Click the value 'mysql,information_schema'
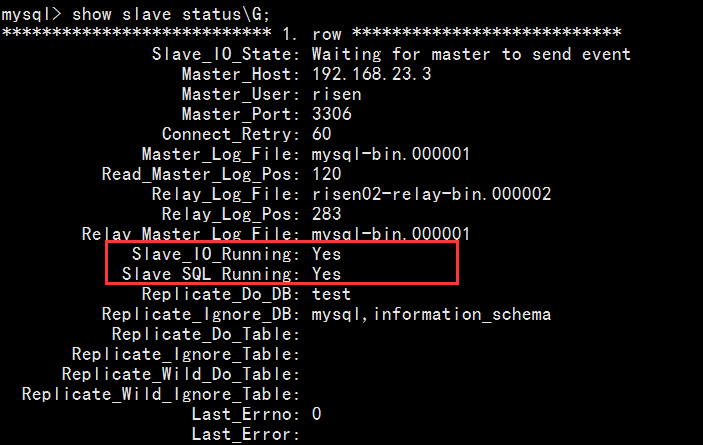The height and width of the screenshot is (445, 703). pos(431,314)
